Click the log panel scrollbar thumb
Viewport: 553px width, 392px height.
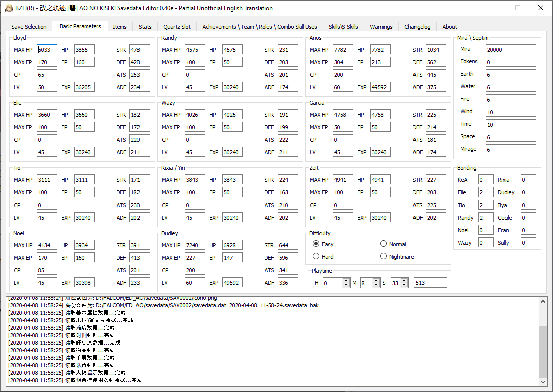[x=543, y=351]
